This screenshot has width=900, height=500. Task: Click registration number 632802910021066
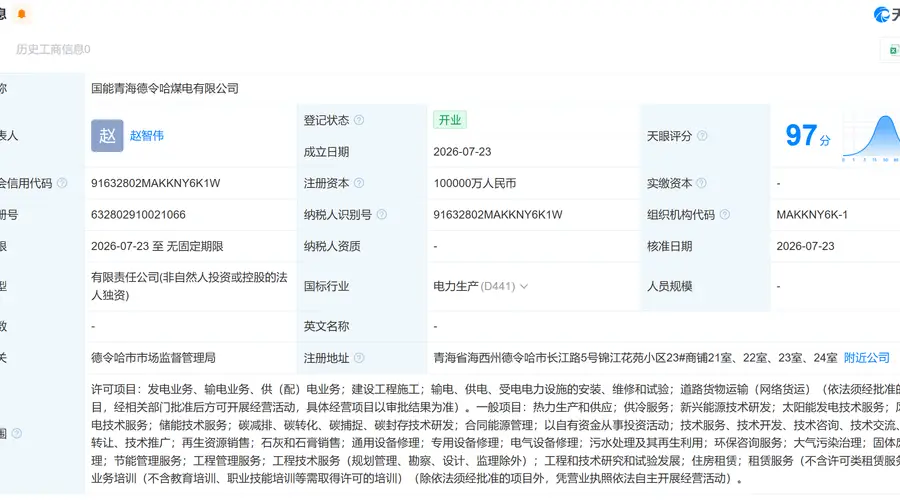point(138,215)
